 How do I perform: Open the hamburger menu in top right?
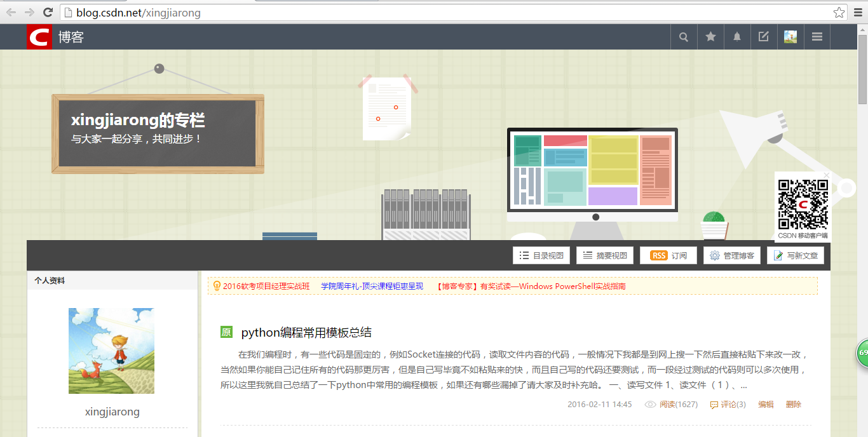817,36
